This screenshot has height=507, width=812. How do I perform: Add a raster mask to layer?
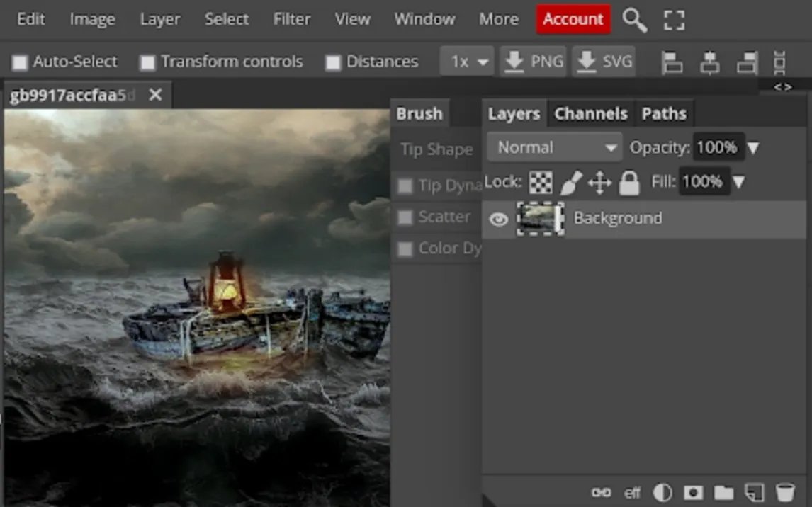[693, 492]
